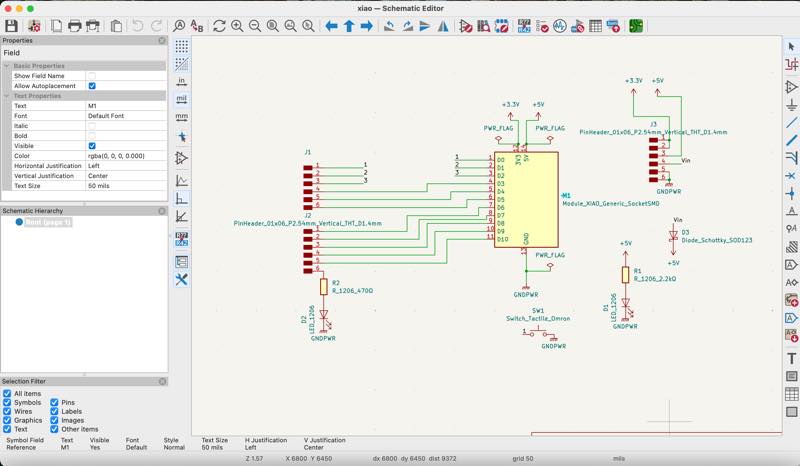This screenshot has height=466, width=800.
Task: Close the Selection Filter panel
Action: pyautogui.click(x=162, y=381)
